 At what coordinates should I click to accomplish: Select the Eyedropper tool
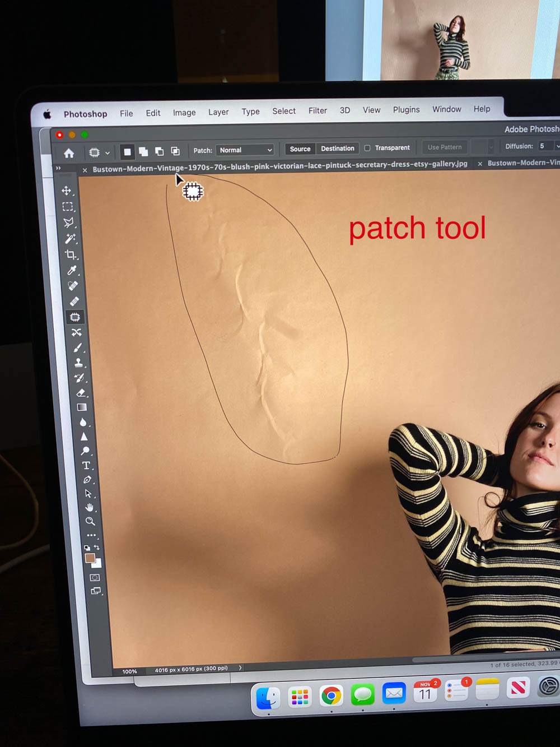pyautogui.click(x=71, y=271)
